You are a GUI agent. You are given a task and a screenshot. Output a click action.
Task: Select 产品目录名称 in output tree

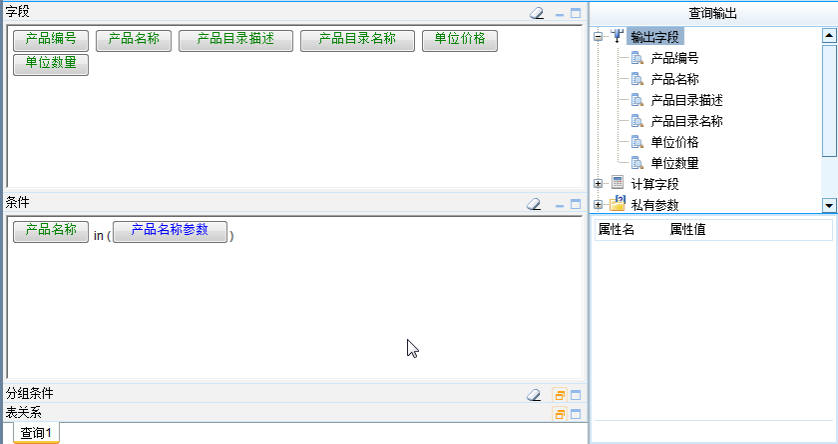click(686, 121)
